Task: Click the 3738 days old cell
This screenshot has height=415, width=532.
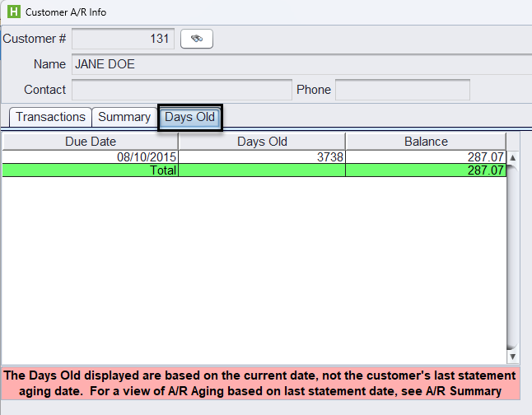Action: 262,156
